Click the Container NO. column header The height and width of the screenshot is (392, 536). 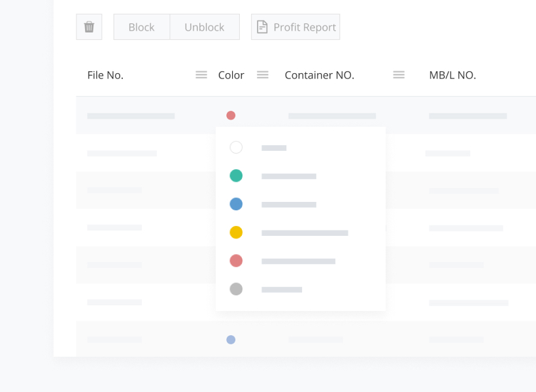pyautogui.click(x=319, y=75)
